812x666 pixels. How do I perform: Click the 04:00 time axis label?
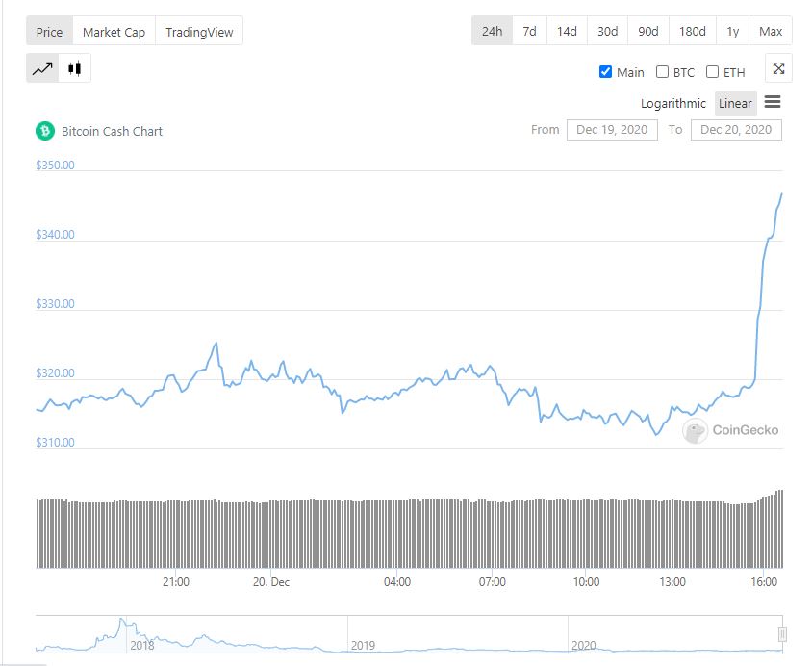(x=397, y=581)
